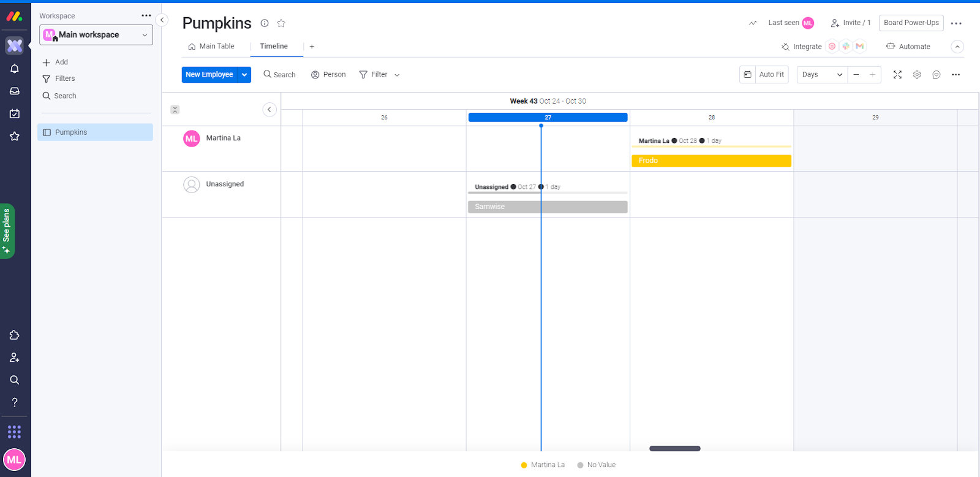This screenshot has height=477, width=980.
Task: Toggle No Value legend item
Action: (x=596, y=465)
